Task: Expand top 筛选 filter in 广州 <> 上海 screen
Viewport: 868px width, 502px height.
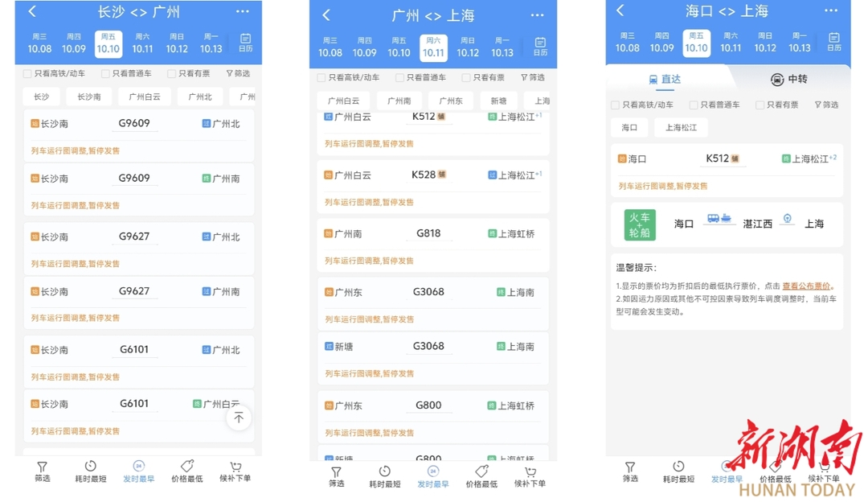Action: 532,78
